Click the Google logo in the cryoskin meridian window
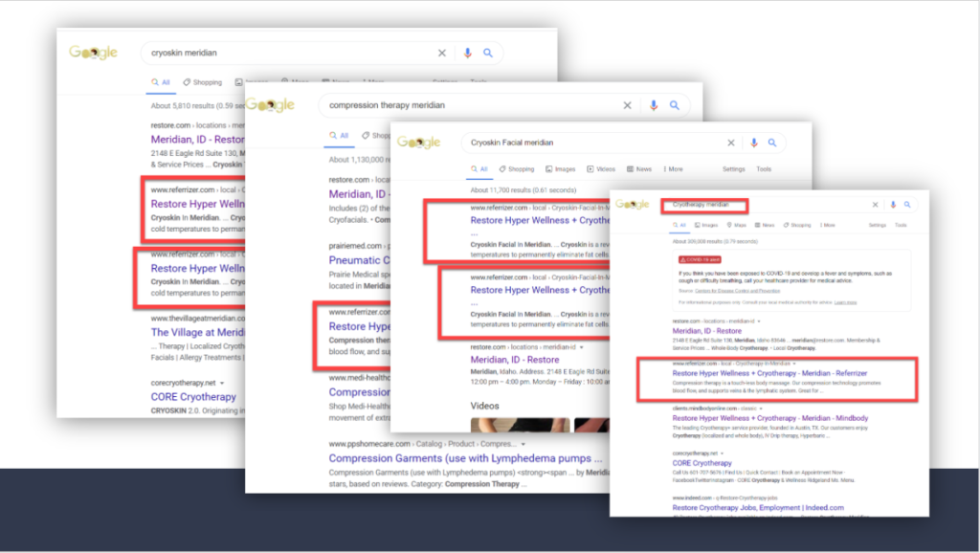The height and width of the screenshot is (553, 980). point(93,53)
